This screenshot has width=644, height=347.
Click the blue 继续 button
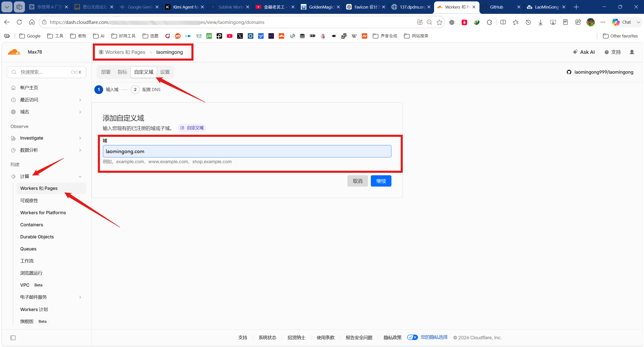point(381,181)
